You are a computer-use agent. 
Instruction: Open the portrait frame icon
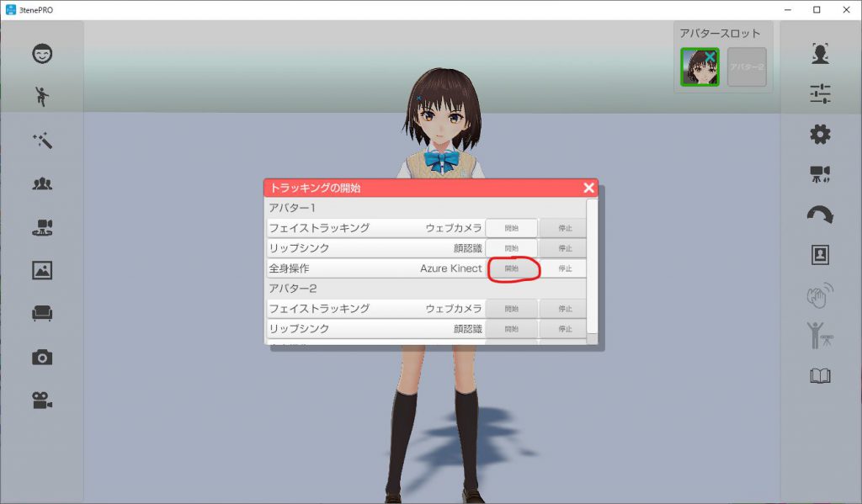tap(820, 255)
